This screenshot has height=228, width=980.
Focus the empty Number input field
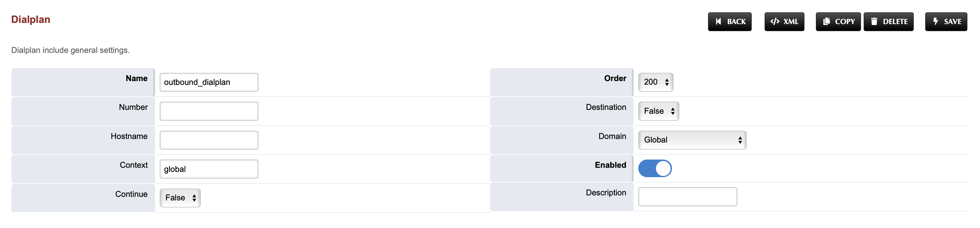209,111
